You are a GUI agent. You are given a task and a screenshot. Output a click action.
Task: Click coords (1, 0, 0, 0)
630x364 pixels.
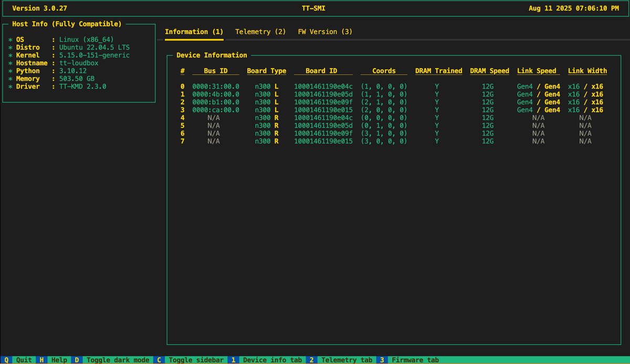click(x=384, y=87)
